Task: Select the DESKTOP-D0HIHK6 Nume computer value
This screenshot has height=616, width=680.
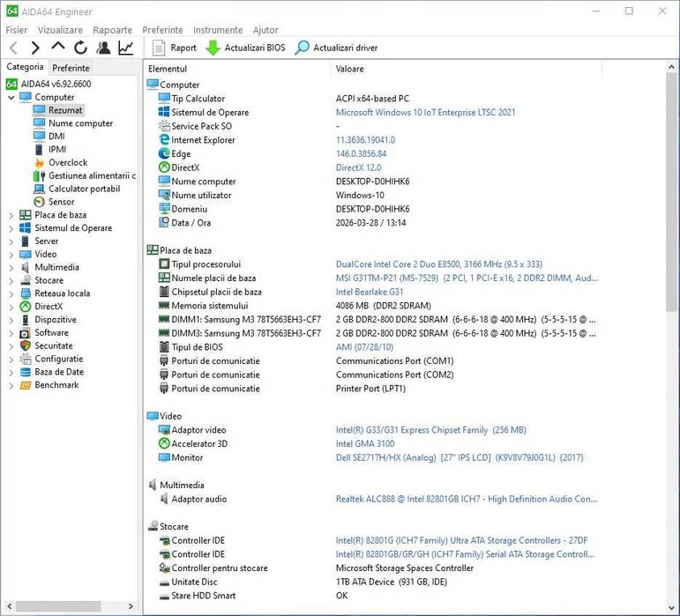Action: coord(372,182)
